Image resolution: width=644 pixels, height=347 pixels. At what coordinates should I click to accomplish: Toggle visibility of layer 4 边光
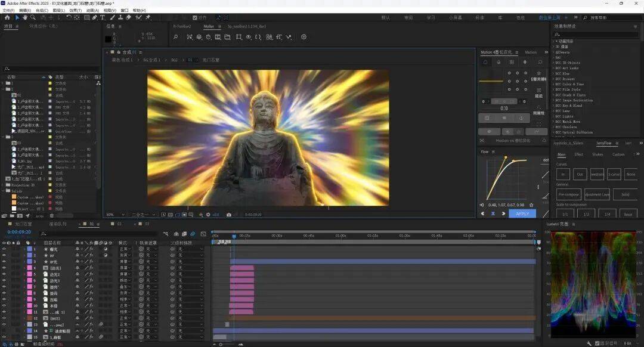pos(4,268)
